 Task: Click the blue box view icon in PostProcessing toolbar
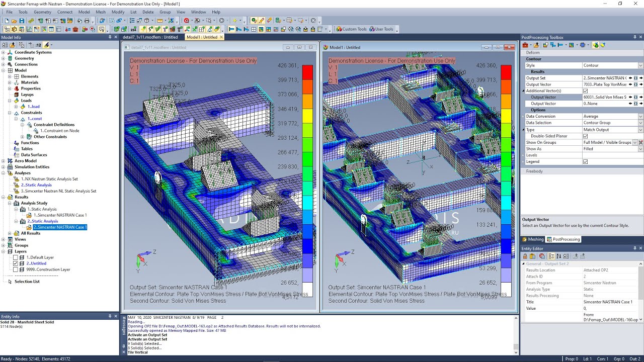(583, 45)
